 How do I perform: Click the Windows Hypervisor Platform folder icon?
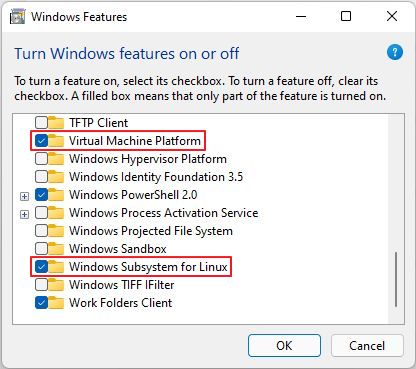click(56, 159)
